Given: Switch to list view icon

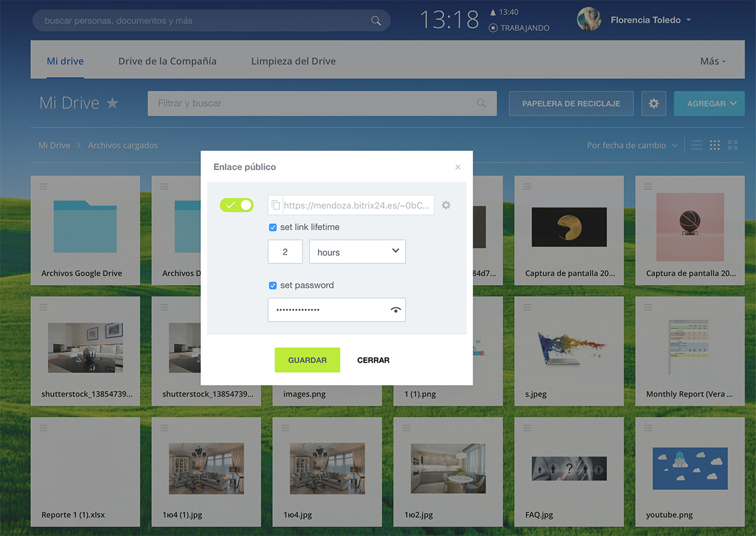Looking at the screenshot, I should tap(697, 145).
